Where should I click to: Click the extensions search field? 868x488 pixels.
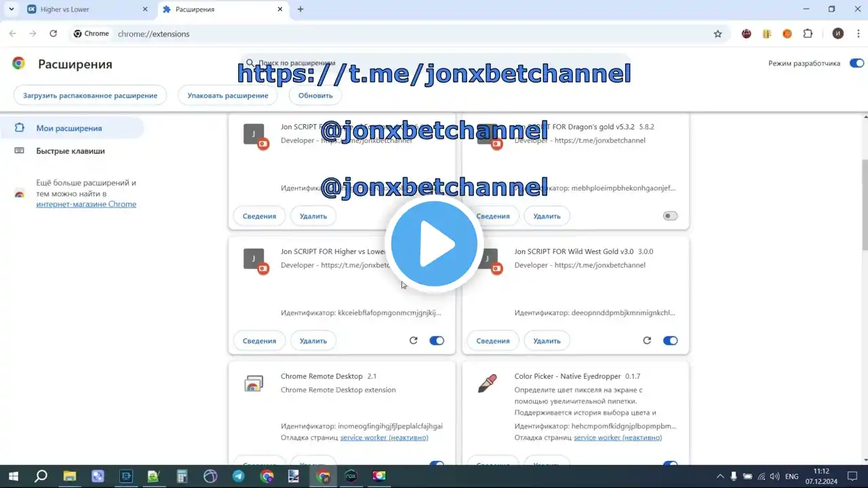[x=434, y=62]
